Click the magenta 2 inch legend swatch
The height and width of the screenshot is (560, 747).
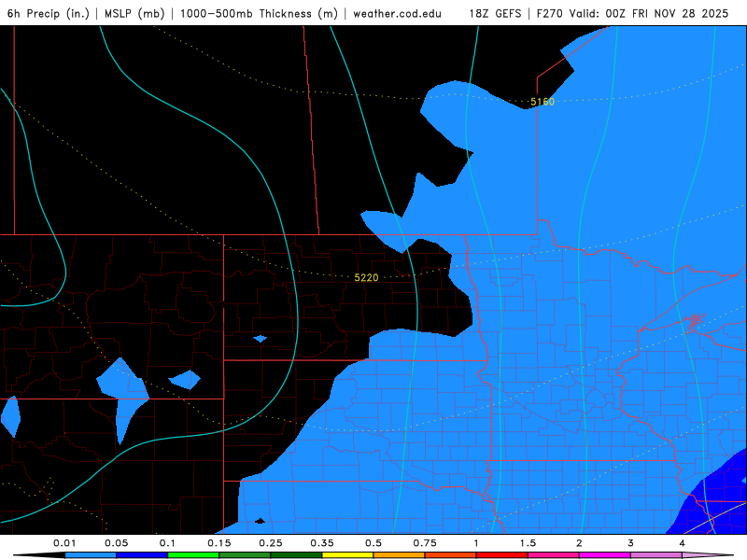605,555
